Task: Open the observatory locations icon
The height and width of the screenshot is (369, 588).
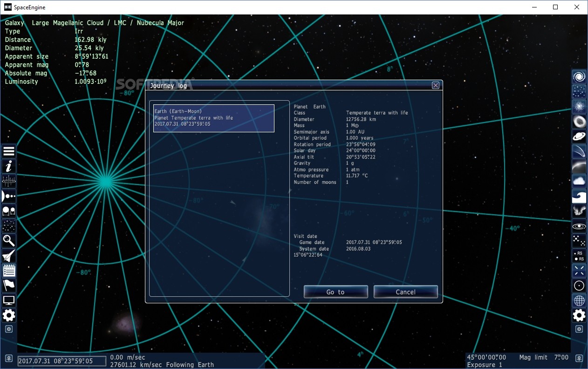Action: (9, 211)
